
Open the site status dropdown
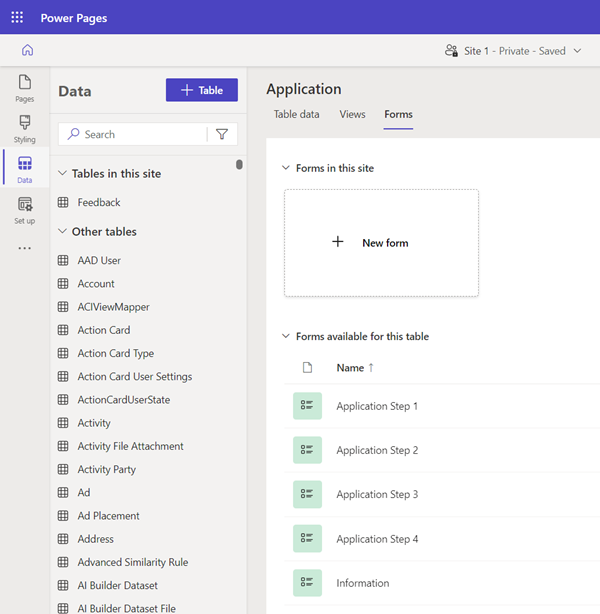pyautogui.click(x=514, y=51)
